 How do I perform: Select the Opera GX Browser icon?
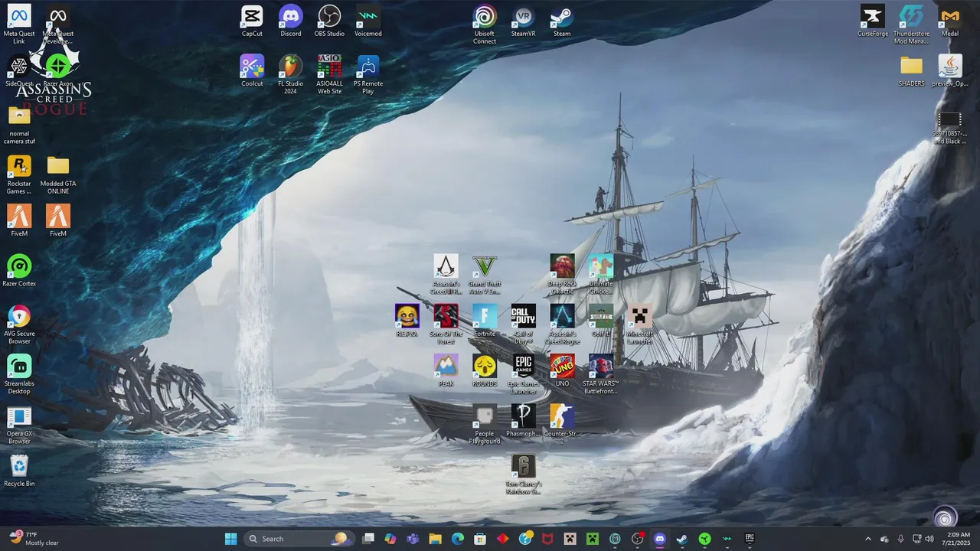[x=19, y=425]
